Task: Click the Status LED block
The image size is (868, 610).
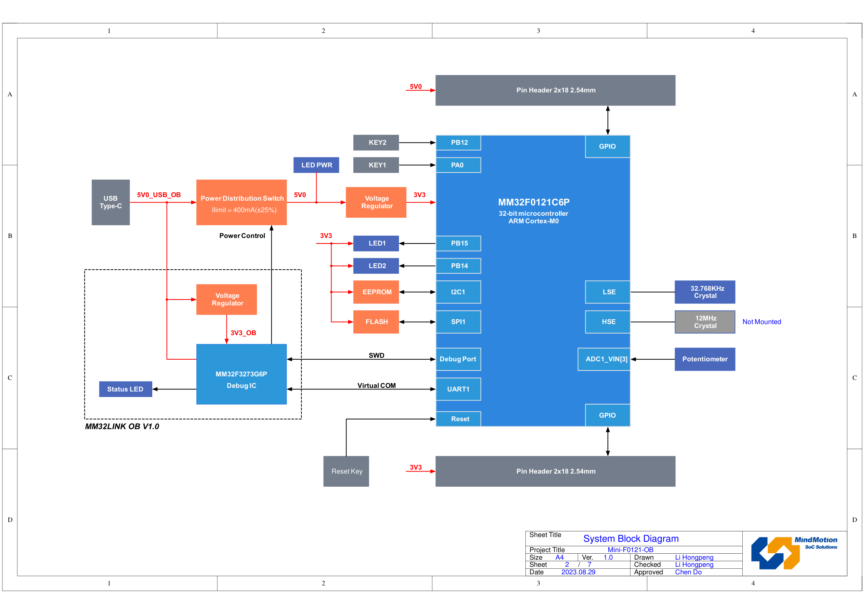Action: (x=125, y=389)
